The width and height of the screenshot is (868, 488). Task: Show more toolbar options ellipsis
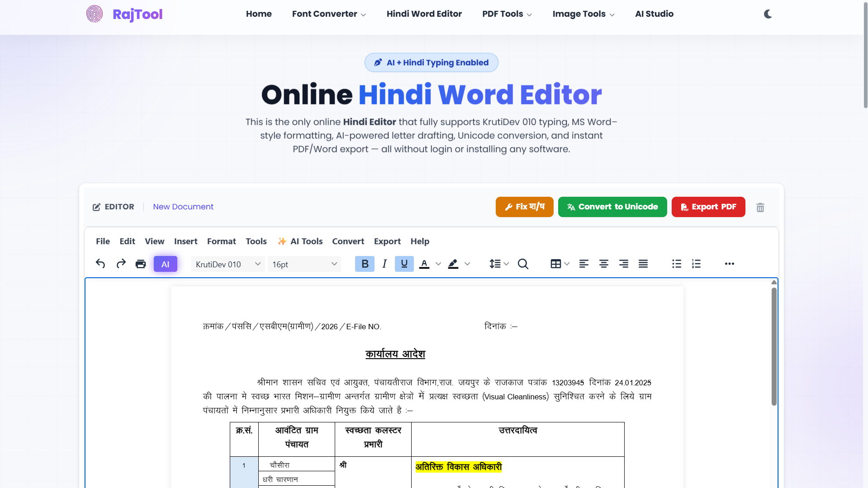(730, 264)
